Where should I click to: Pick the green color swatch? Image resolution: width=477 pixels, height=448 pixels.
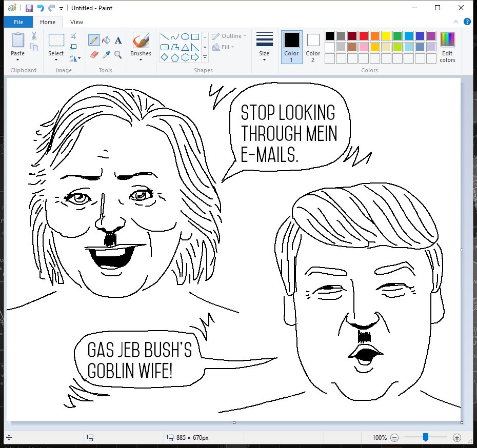[397, 36]
